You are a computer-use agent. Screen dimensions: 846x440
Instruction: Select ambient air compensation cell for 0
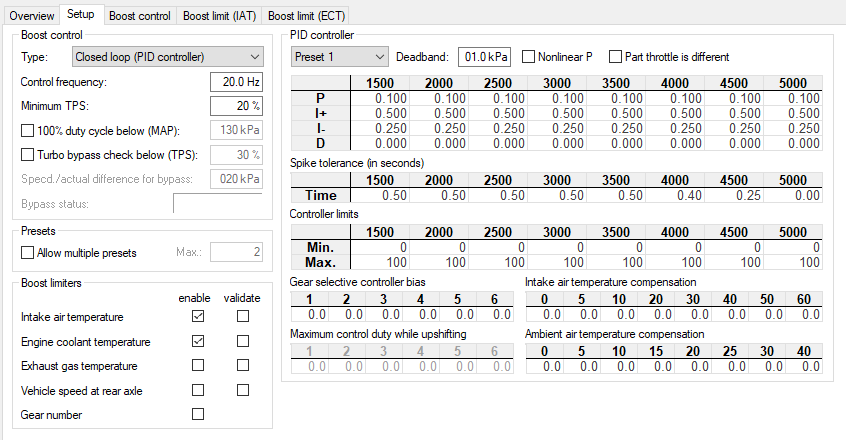pyautogui.click(x=544, y=366)
